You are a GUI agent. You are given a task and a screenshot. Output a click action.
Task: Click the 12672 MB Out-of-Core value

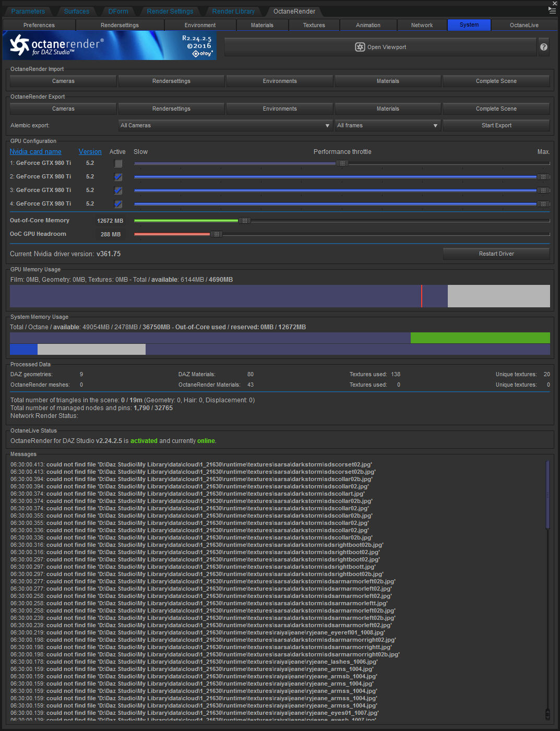[110, 221]
